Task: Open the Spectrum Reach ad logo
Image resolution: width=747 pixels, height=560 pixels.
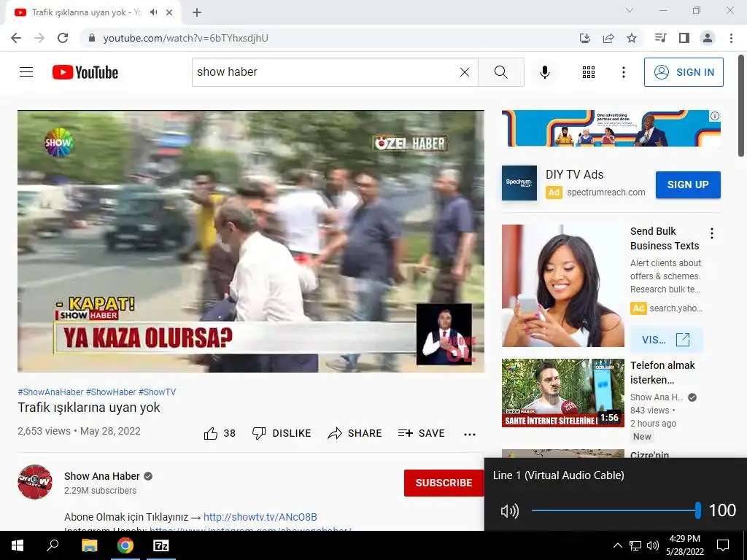Action: tap(519, 183)
